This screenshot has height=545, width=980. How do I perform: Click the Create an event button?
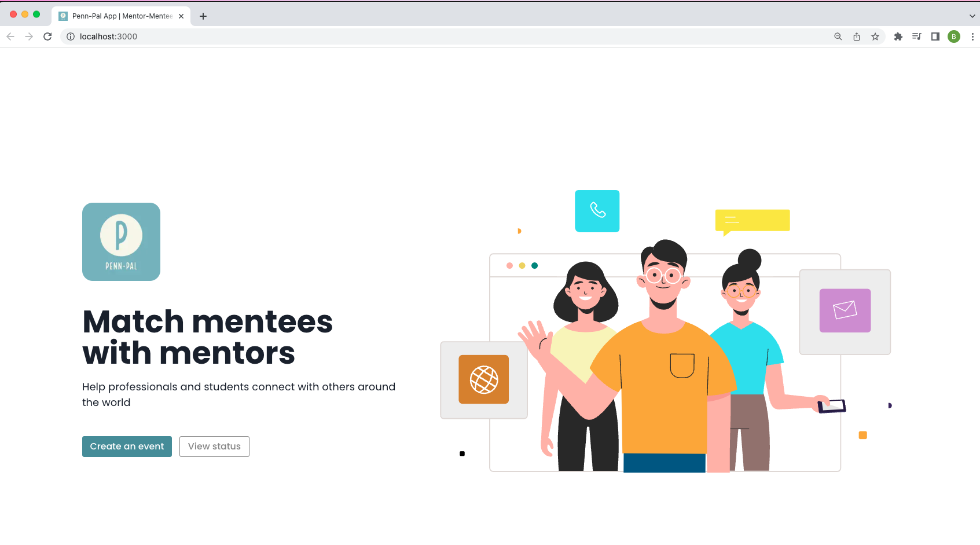127,447
